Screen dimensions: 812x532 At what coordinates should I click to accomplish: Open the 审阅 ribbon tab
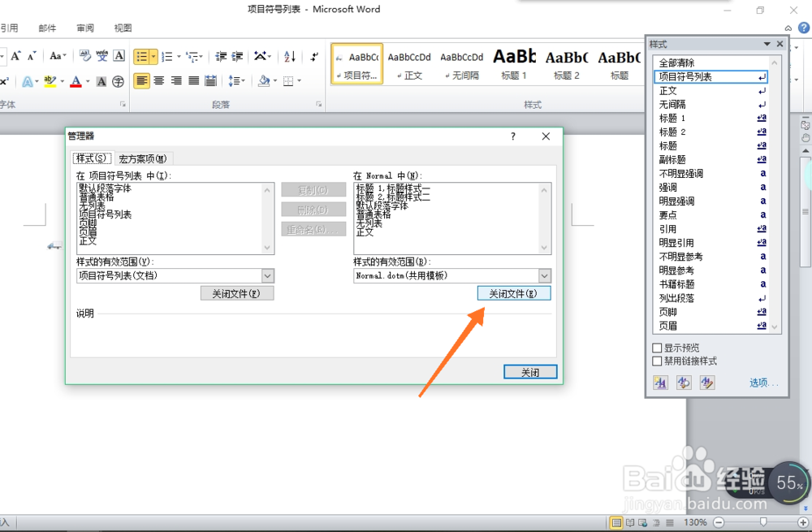pyautogui.click(x=85, y=28)
